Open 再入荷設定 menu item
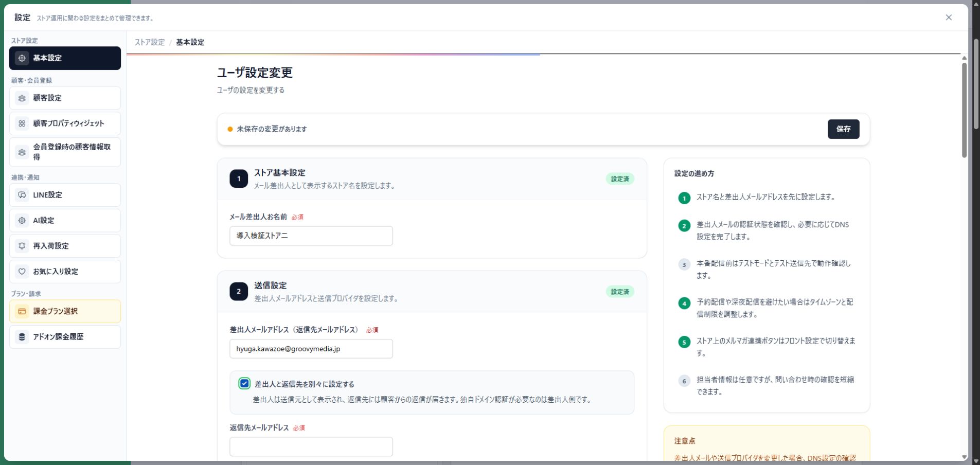 pyautogui.click(x=65, y=246)
